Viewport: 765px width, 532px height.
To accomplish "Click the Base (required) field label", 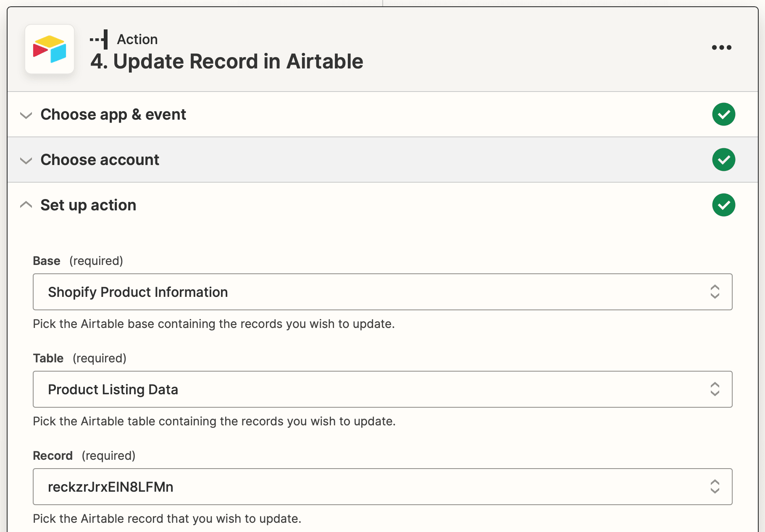I will (78, 261).
